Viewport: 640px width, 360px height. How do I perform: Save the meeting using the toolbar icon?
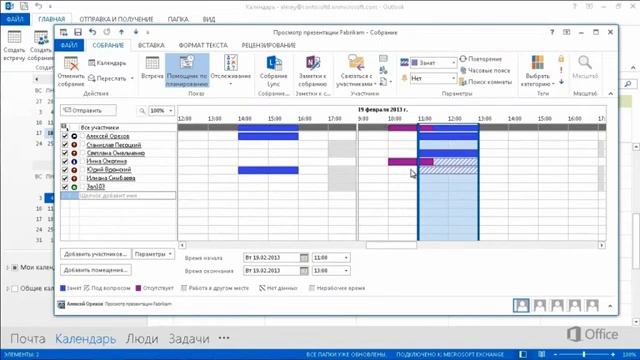point(78,32)
